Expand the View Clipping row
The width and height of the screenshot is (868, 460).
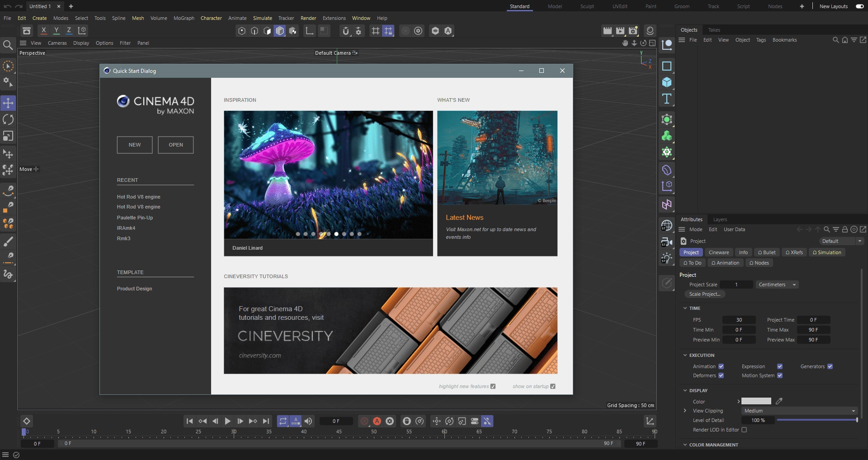[685, 411]
